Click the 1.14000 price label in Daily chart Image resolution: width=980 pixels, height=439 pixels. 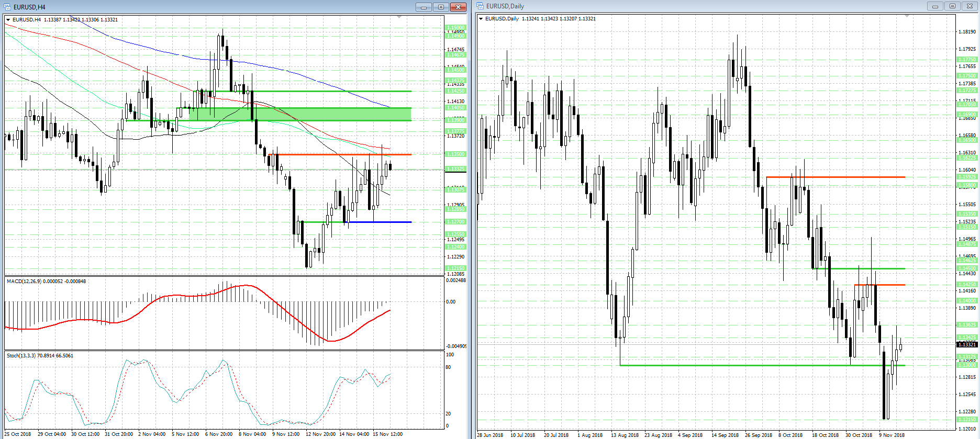click(x=966, y=301)
